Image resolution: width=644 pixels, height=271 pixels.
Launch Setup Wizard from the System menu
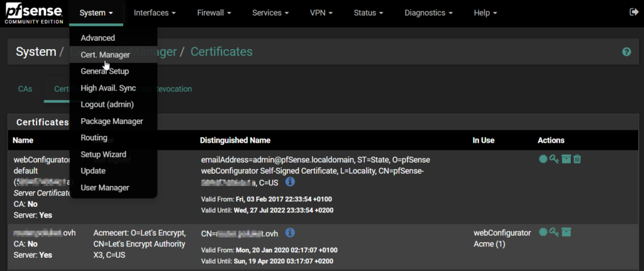coord(113,155)
